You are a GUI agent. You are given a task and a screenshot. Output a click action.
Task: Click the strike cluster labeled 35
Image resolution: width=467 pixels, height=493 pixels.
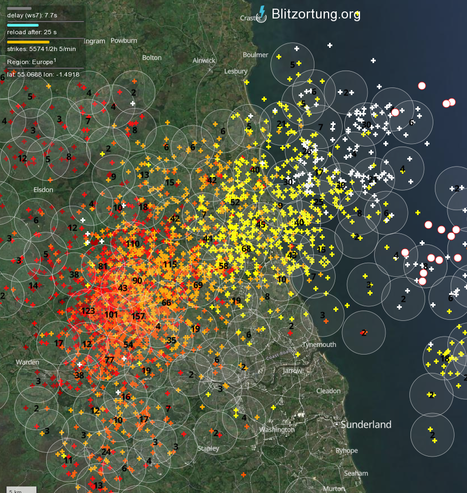click(171, 340)
